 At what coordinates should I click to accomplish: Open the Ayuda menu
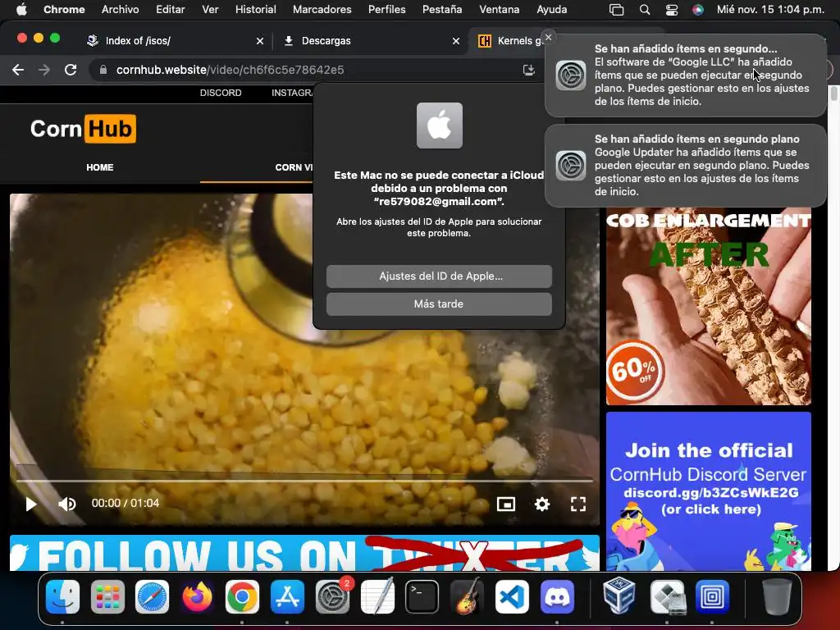coord(552,10)
